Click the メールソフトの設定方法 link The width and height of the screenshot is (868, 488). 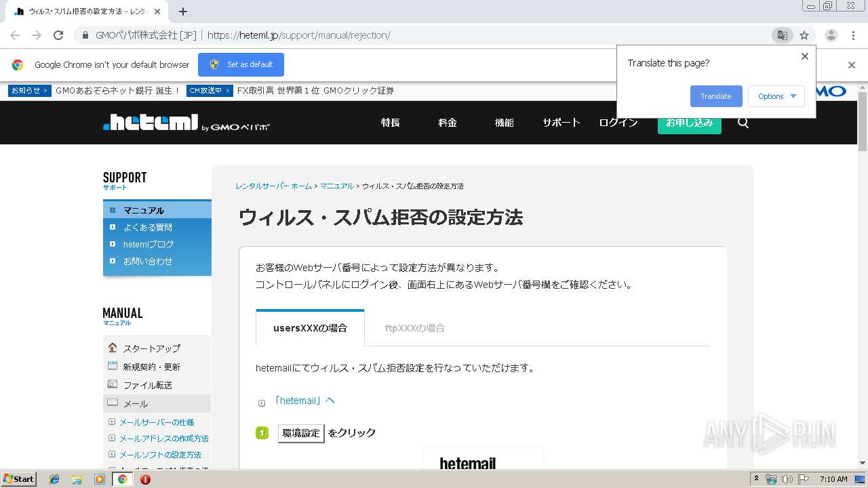click(160, 455)
